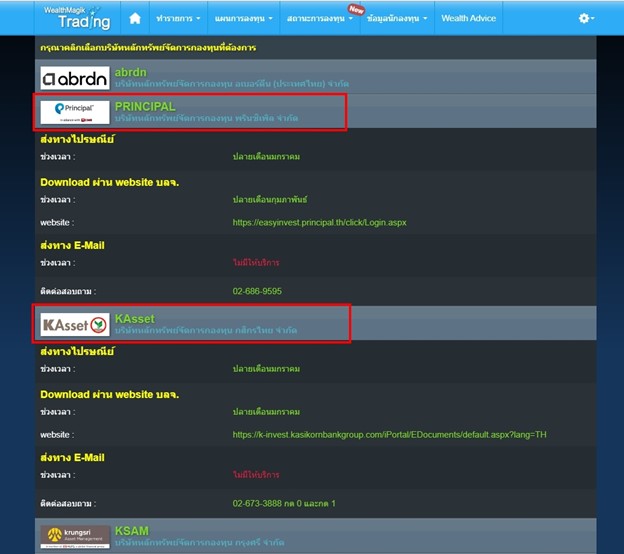
Task: Open the WealthMagik Trading logo
Action: (77, 18)
